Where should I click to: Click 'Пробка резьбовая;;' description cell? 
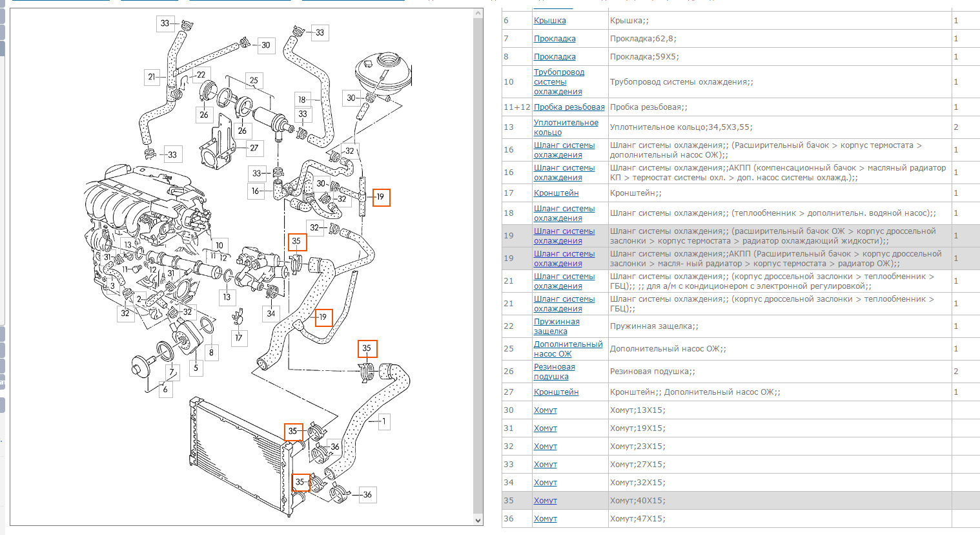[x=779, y=107]
